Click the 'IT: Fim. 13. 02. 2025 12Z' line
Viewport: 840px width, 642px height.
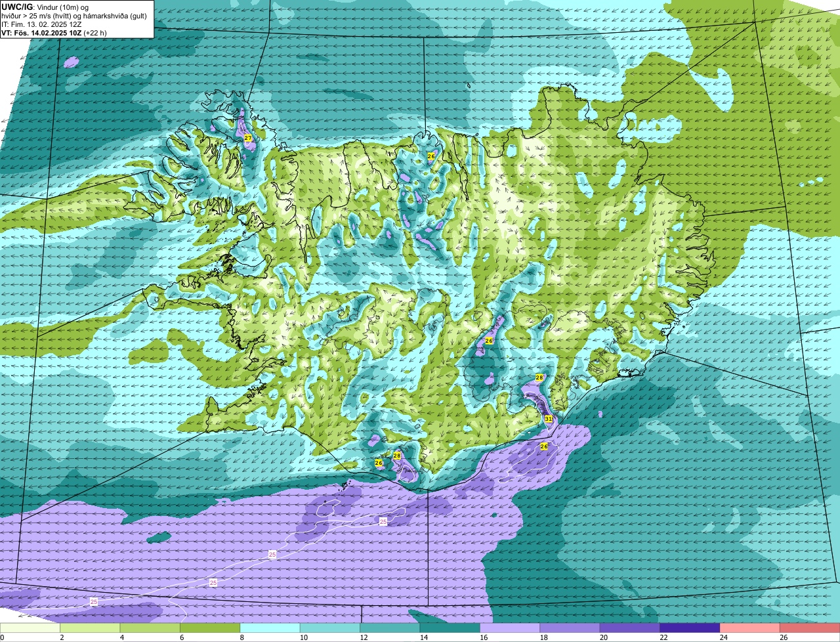(x=41, y=24)
